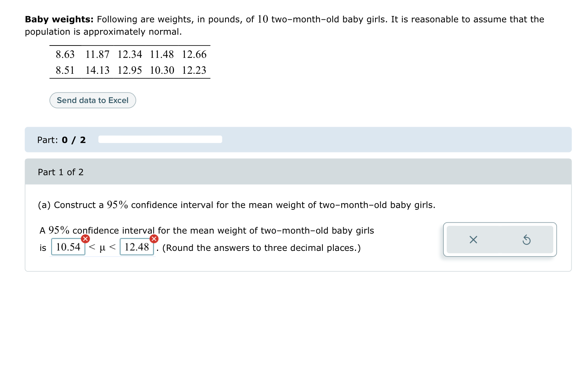Click the value 8.63 in the data table
585x392 pixels.
tap(65, 54)
